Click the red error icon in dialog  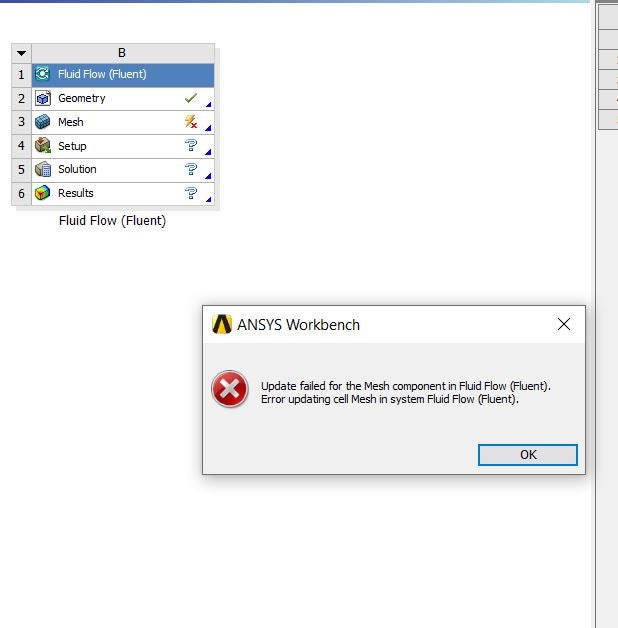[x=230, y=389]
